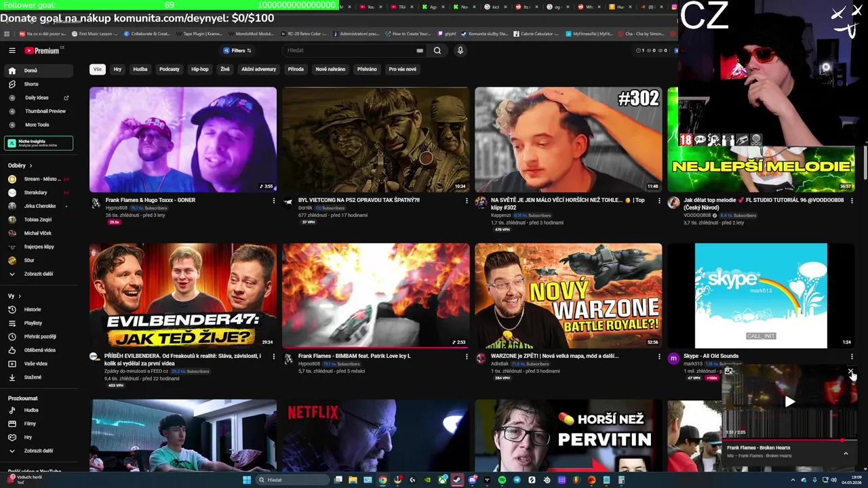Screen dimensions: 868x488
Task: Open options menu for GONER video
Action: tap(274, 201)
